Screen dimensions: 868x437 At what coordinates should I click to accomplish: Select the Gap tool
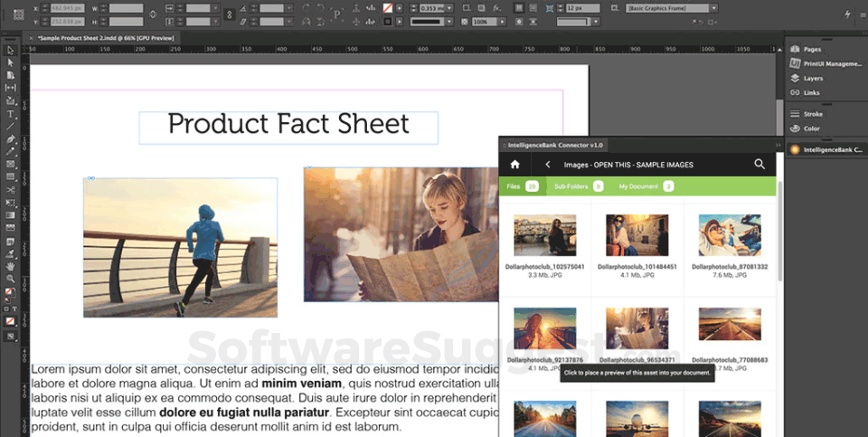11,88
